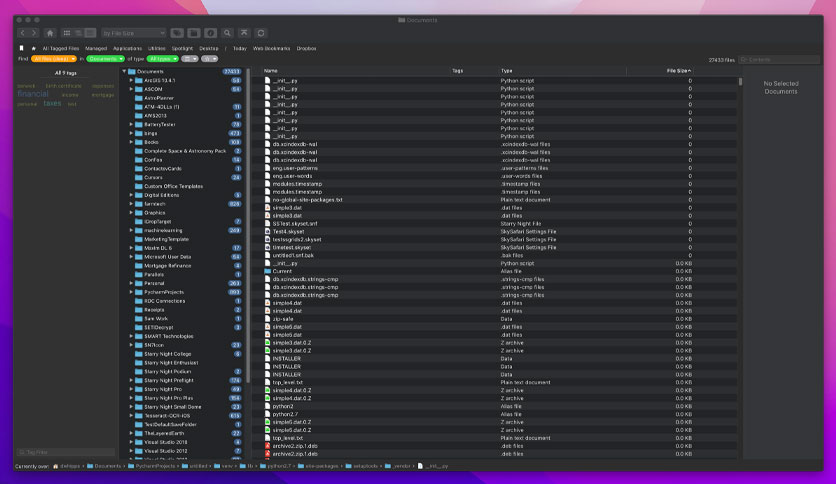The image size is (836, 484).
Task: Click the SSTest.skyset.snf file icon
Action: point(268,223)
